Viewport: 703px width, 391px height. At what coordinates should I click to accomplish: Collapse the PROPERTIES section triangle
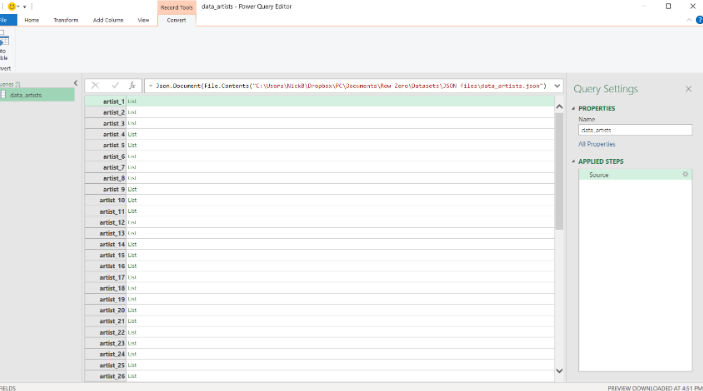573,109
